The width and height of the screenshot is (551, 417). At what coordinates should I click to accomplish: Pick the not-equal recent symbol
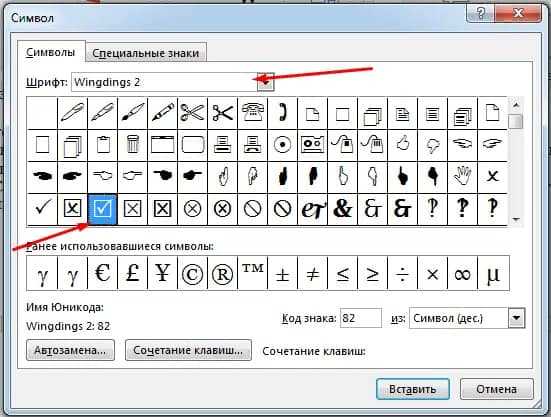tap(312, 273)
